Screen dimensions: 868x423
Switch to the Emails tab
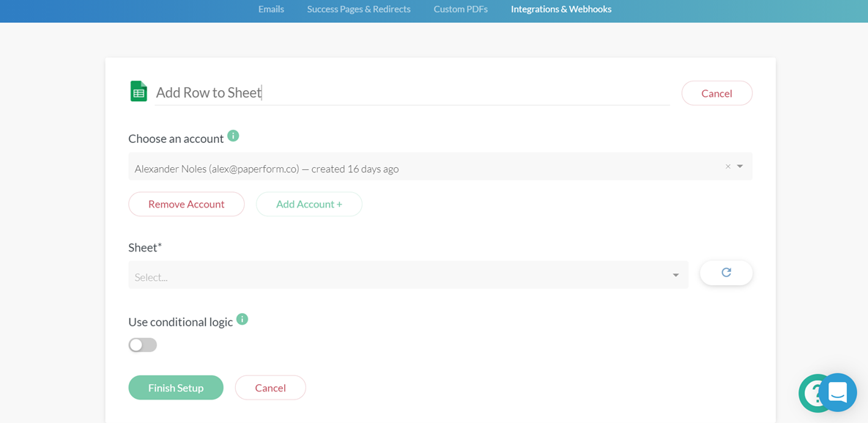tap(271, 10)
